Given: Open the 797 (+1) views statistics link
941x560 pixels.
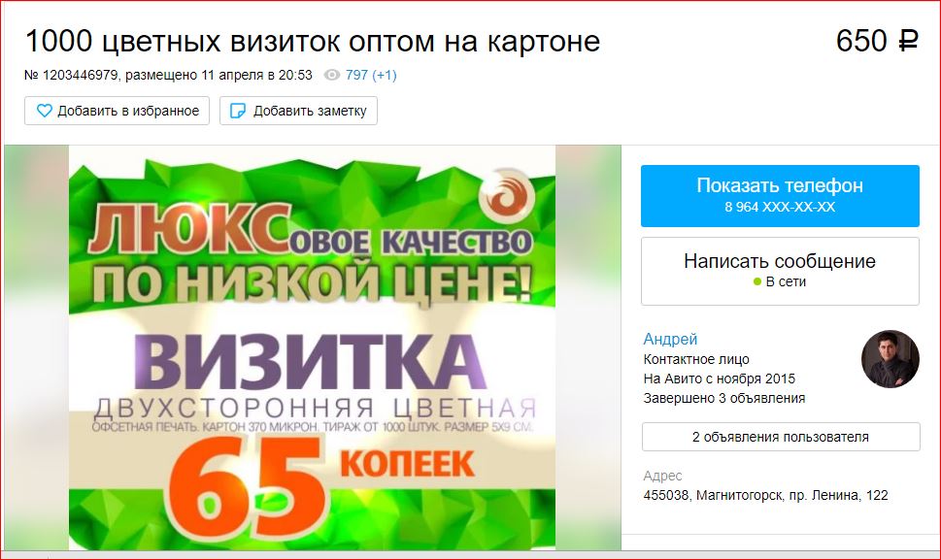Looking at the screenshot, I should (371, 75).
